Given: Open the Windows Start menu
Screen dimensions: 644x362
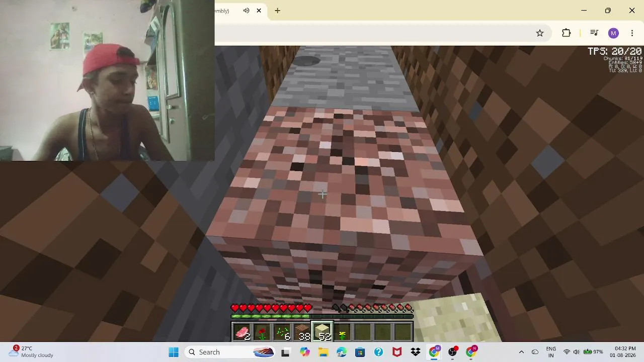Looking at the screenshot, I should (174, 352).
